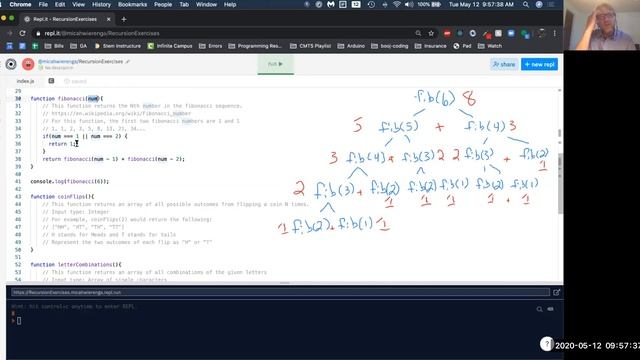Screen dimensions: 640x360
Task: Open the Errors bookmark folder
Action: [211, 46]
